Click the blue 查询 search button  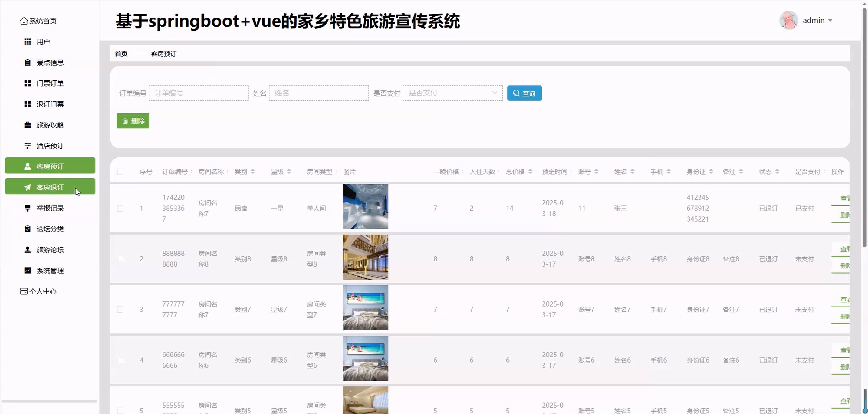[524, 93]
